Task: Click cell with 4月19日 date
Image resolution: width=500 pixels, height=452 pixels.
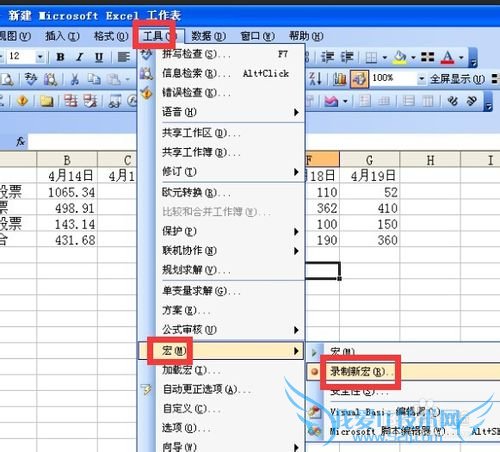Action: pos(369,176)
